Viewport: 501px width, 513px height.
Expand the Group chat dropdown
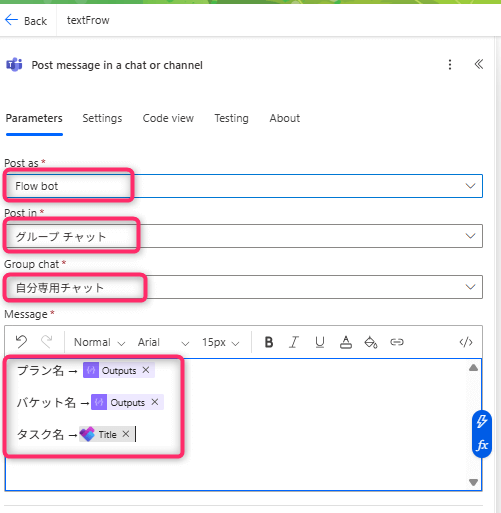click(x=470, y=287)
